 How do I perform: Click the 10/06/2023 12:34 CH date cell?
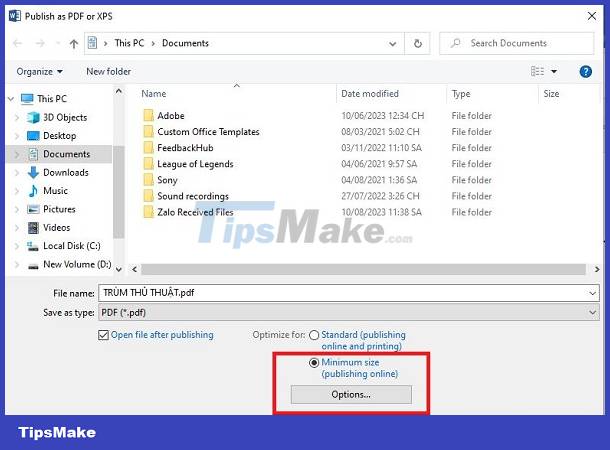coord(382,116)
